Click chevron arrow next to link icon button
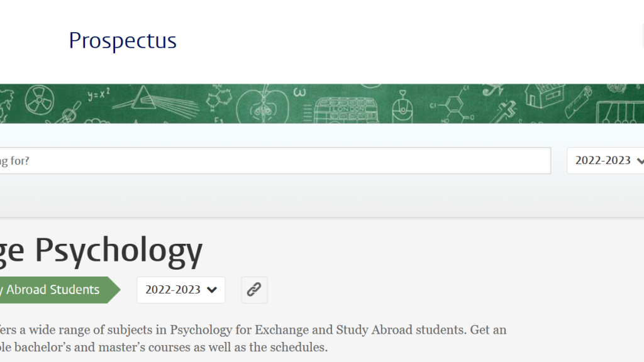 point(212,290)
